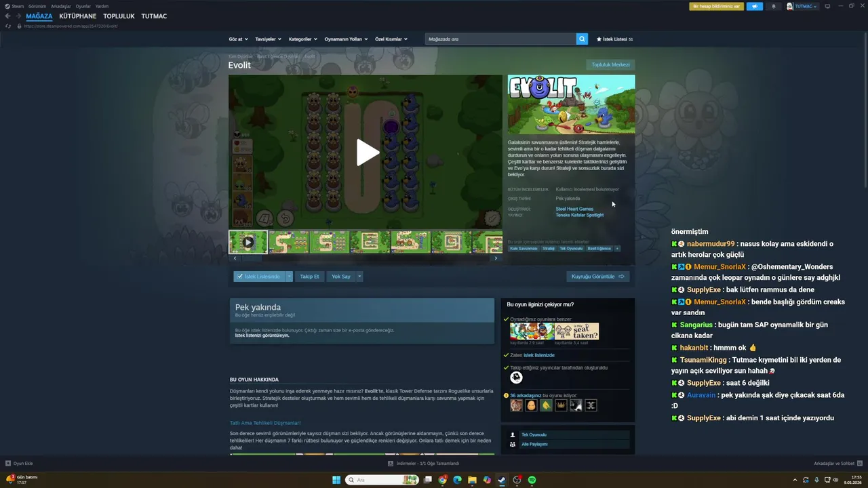This screenshot has width=868, height=488.
Task: Open the Evolit header capsule image
Action: click(571, 104)
